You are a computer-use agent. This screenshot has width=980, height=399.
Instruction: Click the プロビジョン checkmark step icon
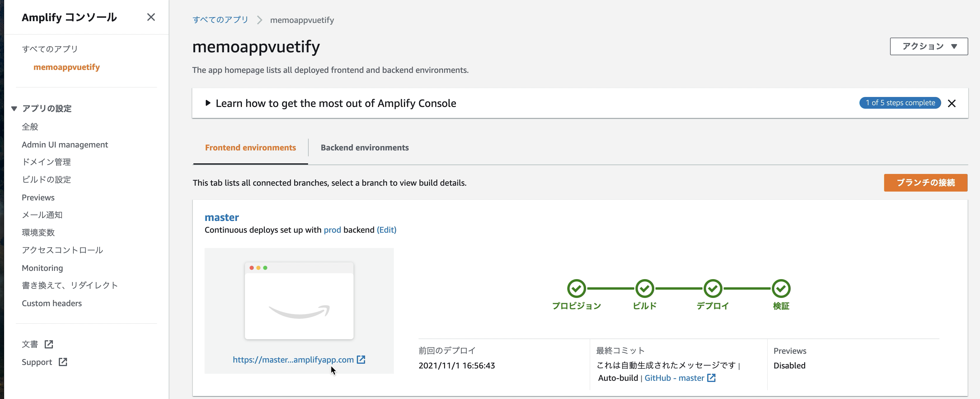point(576,289)
